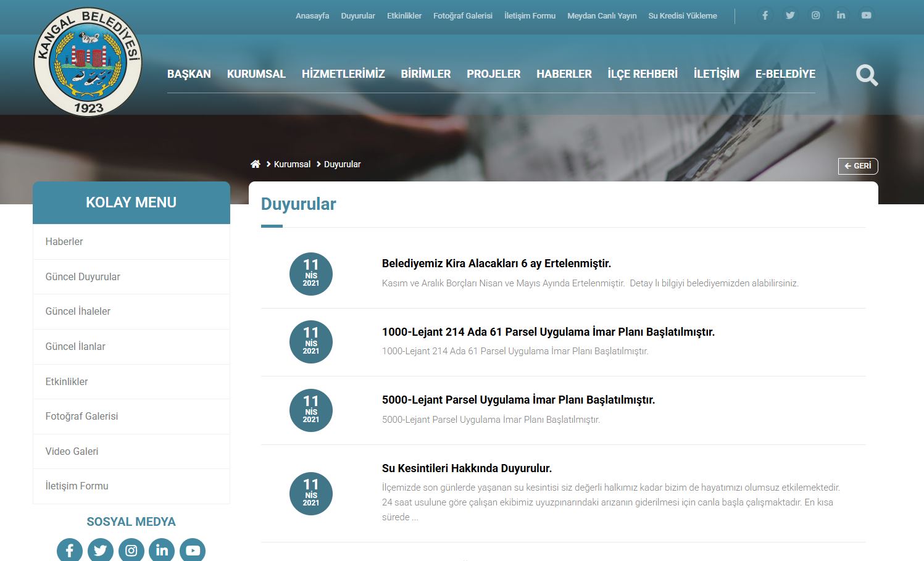The image size is (924, 561).
Task: Open the YouTube icon in top header
Action: (866, 15)
